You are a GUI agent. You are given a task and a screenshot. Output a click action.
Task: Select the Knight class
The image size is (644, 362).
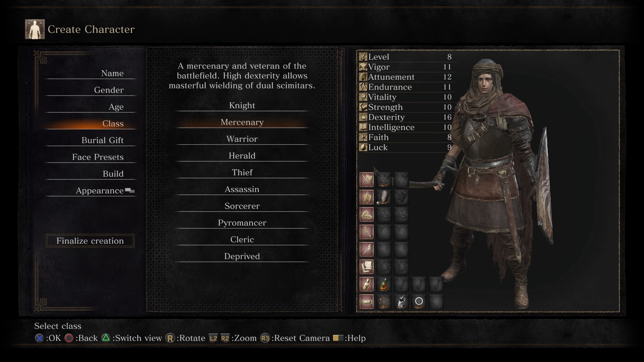pos(242,106)
